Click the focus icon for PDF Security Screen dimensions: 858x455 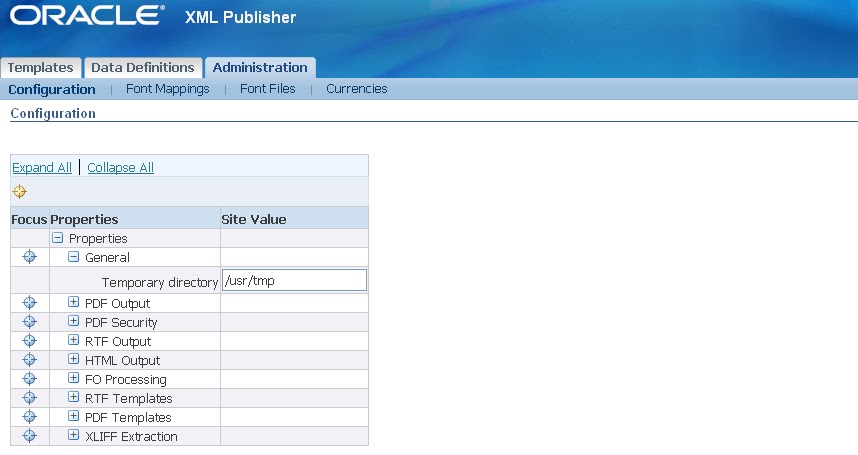(x=30, y=322)
